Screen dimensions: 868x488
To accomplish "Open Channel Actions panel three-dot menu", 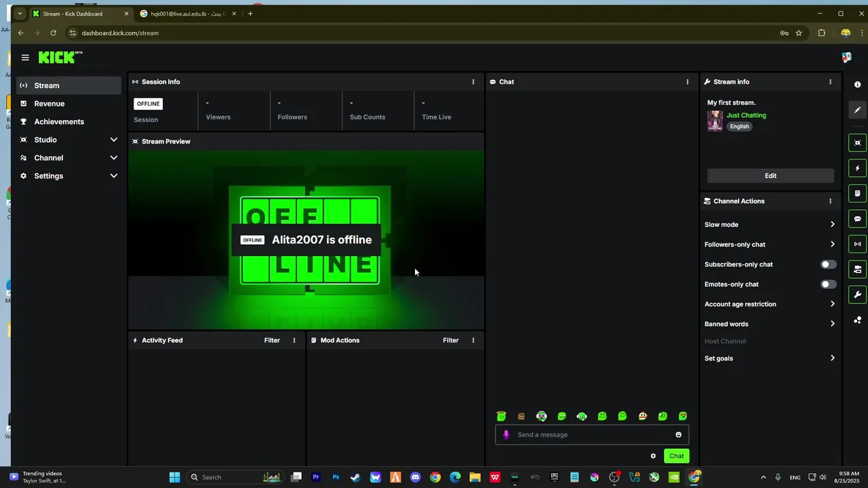I will (830, 201).
